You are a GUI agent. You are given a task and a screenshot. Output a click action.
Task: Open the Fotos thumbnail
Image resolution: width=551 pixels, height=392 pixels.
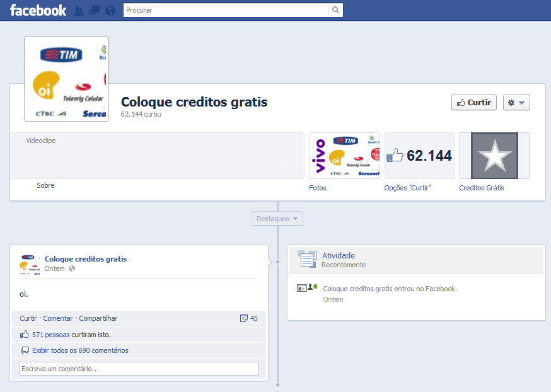pyautogui.click(x=344, y=156)
